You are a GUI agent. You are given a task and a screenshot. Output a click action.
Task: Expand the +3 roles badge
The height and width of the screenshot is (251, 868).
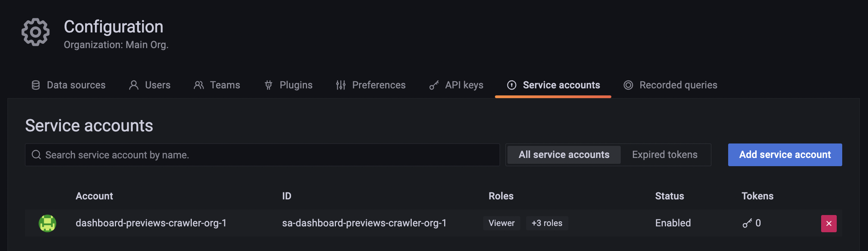pos(547,223)
